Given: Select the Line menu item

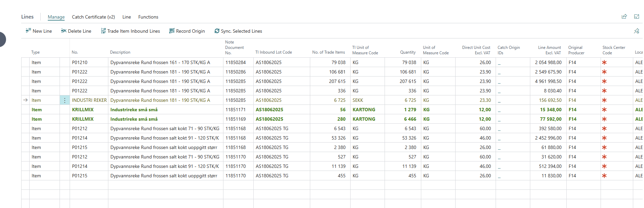Looking at the screenshot, I should [127, 17].
